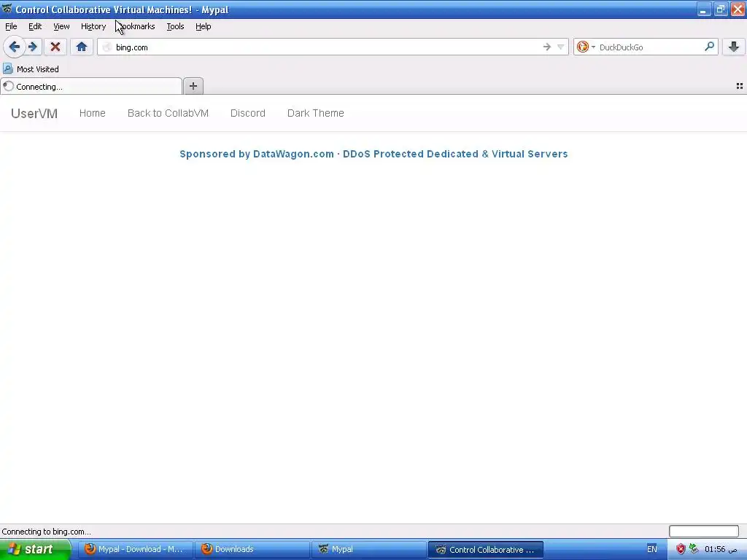
Task: Follow the Back to CollabVM link
Action: point(169,113)
